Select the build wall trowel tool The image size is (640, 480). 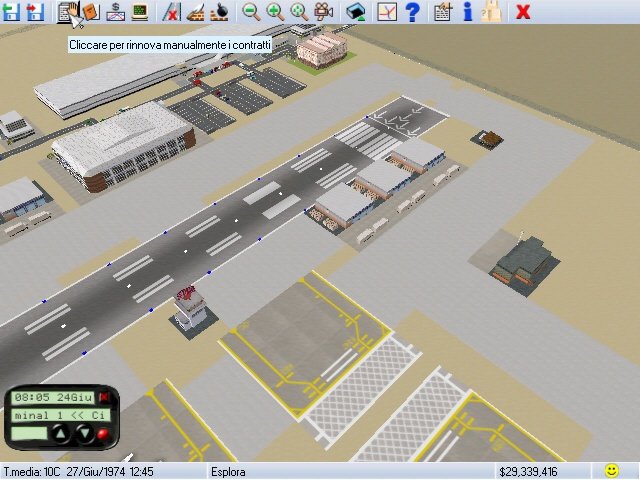tap(196, 12)
